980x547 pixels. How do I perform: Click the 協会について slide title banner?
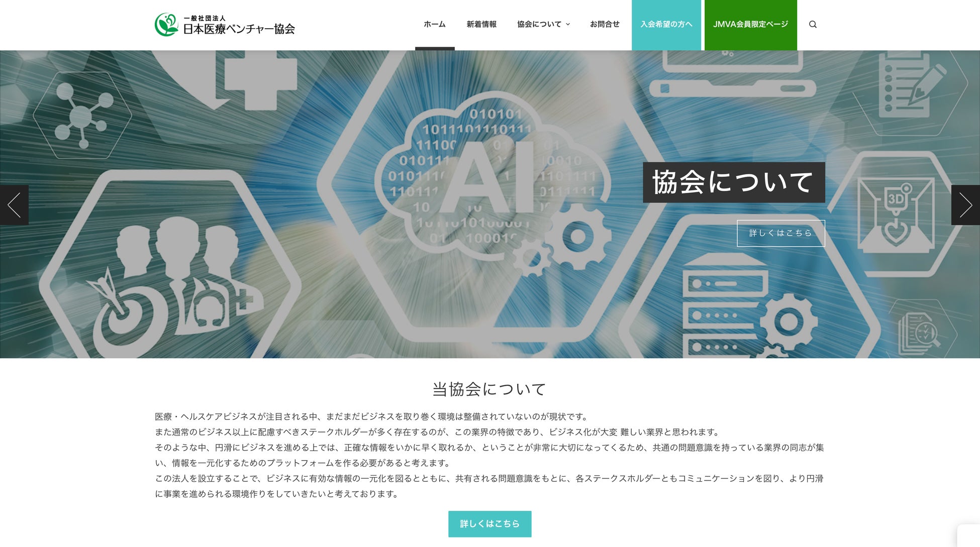pyautogui.click(x=733, y=182)
